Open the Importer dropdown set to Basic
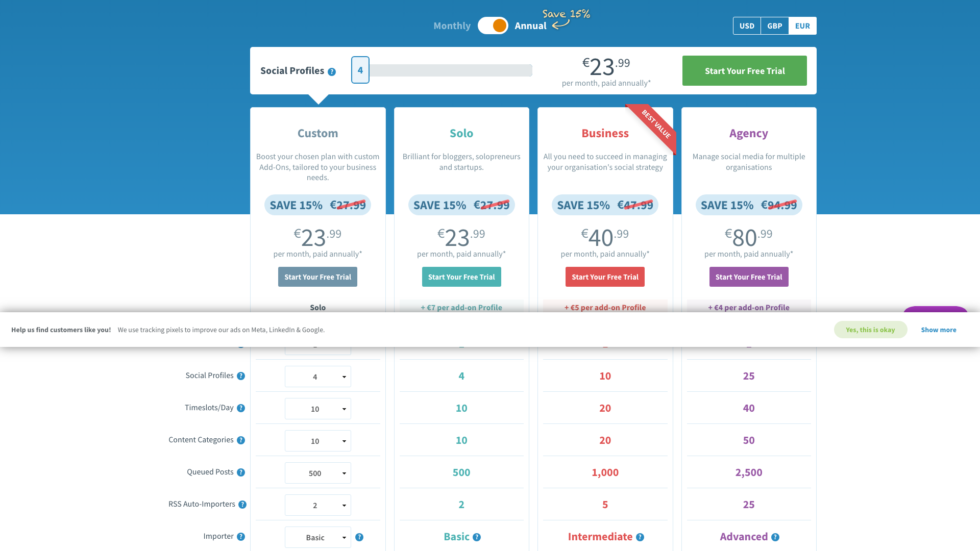Screen dimensions: 980x551 pos(317,537)
